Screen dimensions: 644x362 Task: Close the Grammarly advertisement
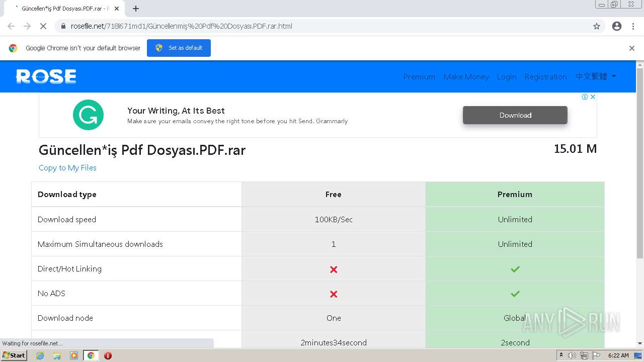[593, 97]
